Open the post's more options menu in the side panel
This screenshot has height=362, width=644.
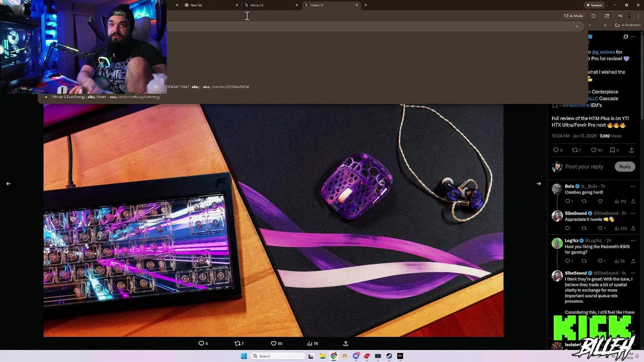[x=633, y=37]
